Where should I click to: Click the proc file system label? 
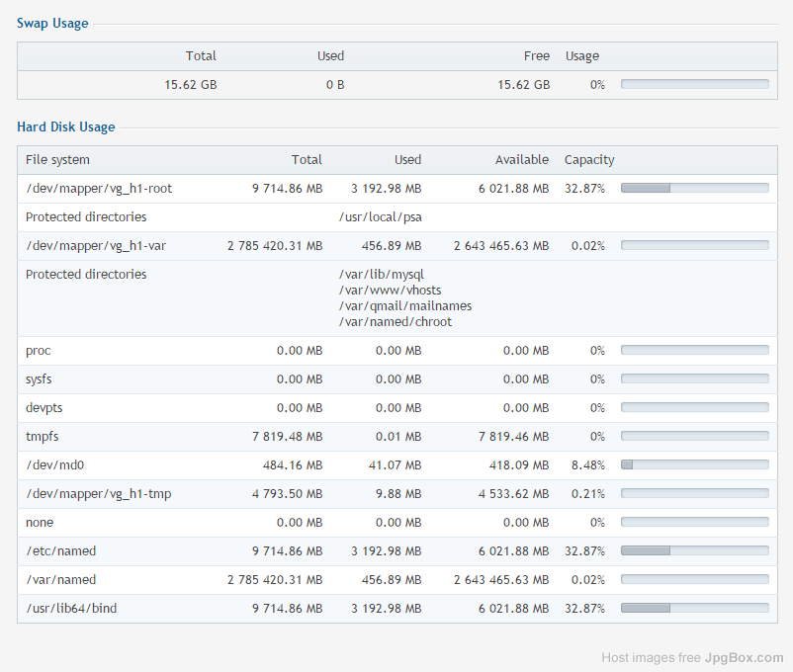(39, 351)
